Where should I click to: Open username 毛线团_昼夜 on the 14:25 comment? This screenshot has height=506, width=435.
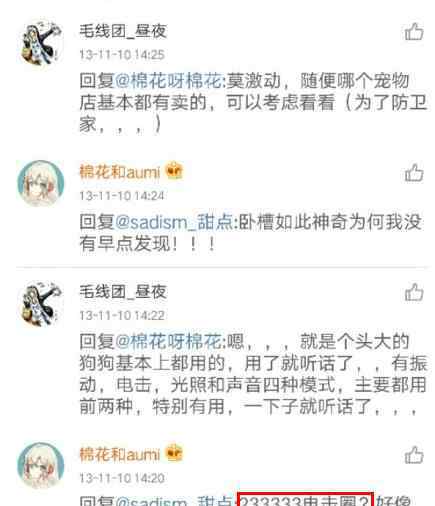(123, 32)
